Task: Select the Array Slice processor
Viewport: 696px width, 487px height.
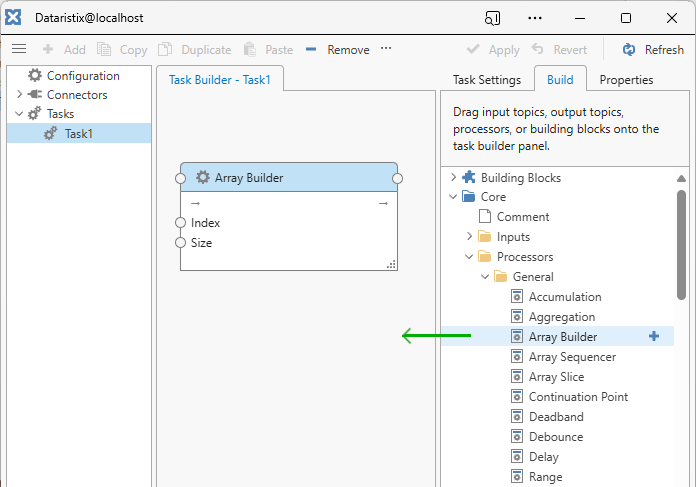Action: click(x=556, y=377)
